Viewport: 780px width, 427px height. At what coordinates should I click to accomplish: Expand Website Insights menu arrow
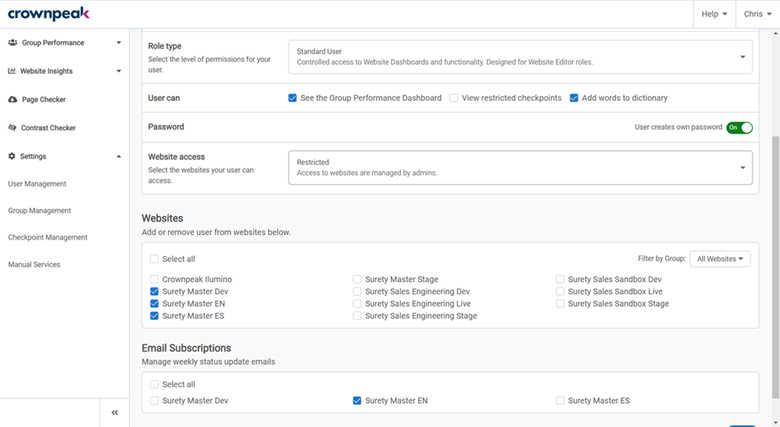tap(119, 71)
